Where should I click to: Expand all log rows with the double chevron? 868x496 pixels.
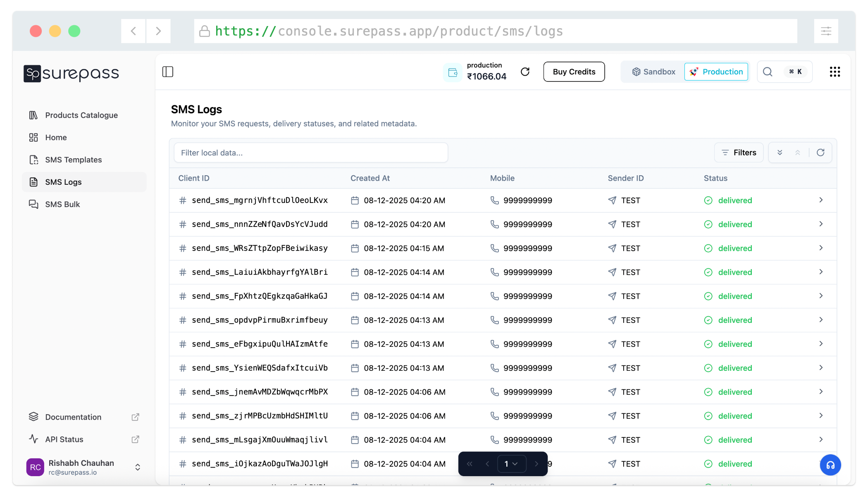pos(780,152)
